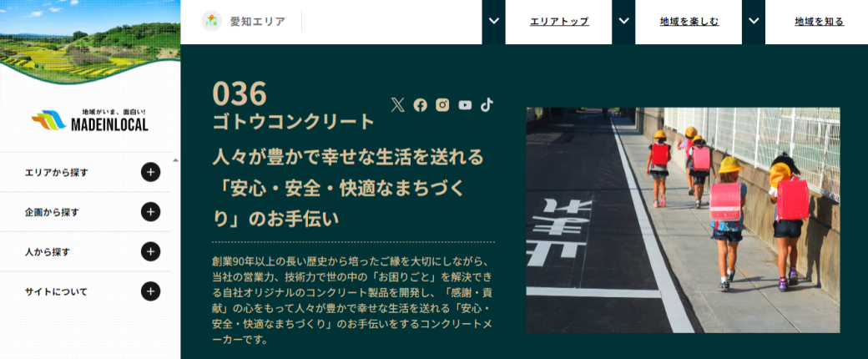The height and width of the screenshot is (359, 868).
Task: Select the エリアトップ menu item
Action: pos(559,22)
